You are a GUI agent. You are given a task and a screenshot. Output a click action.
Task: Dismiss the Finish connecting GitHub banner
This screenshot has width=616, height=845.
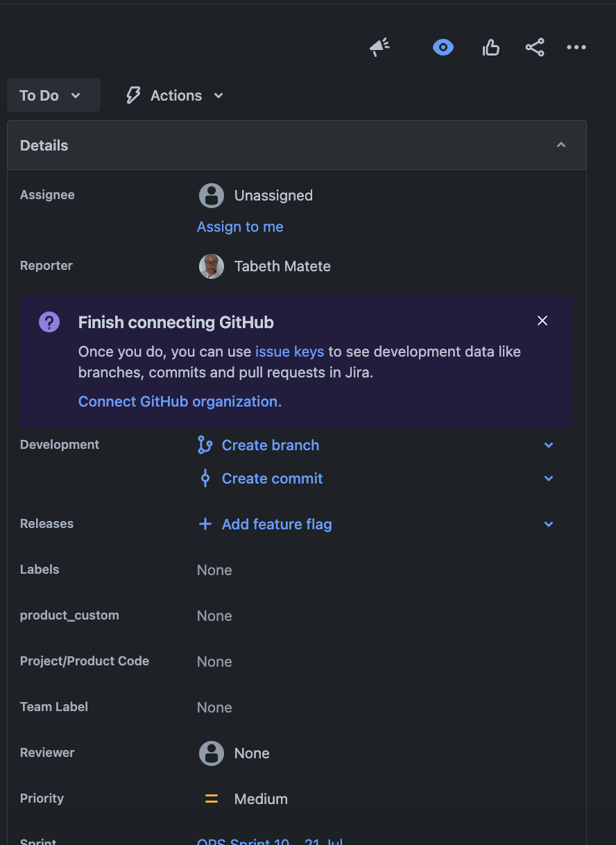(x=542, y=321)
